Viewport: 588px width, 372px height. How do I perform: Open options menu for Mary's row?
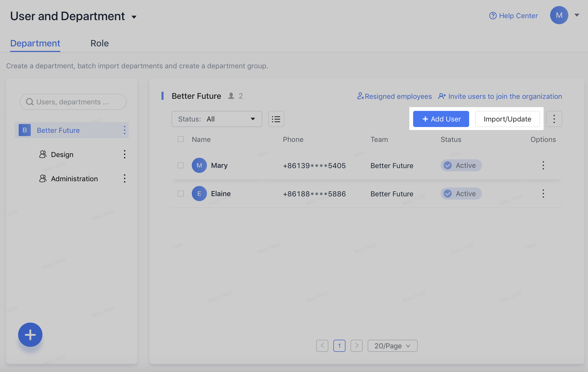tap(543, 165)
